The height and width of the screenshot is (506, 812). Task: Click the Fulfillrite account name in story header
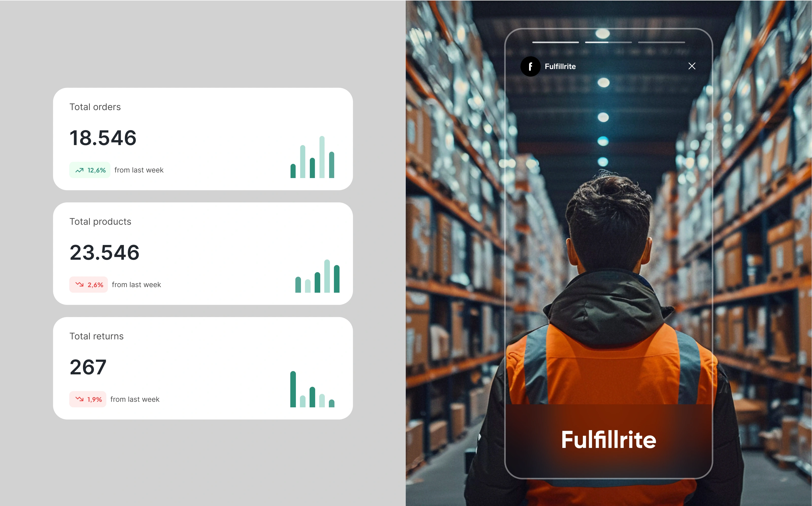(x=560, y=66)
